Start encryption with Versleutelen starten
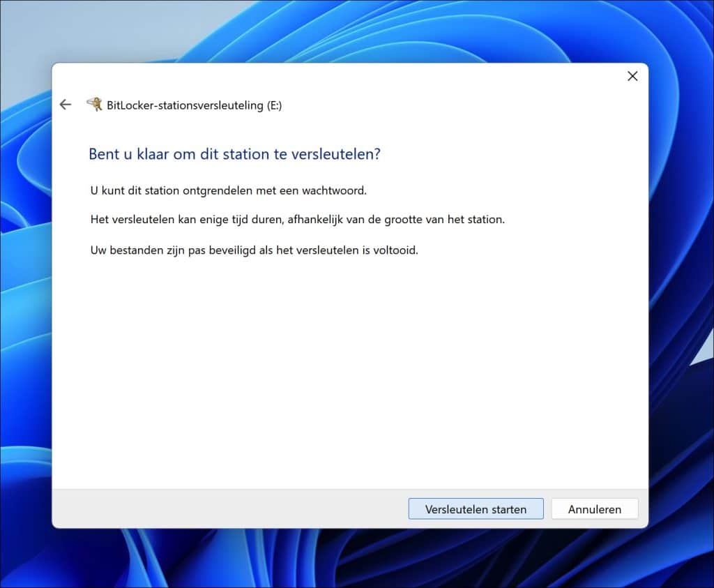 point(476,508)
